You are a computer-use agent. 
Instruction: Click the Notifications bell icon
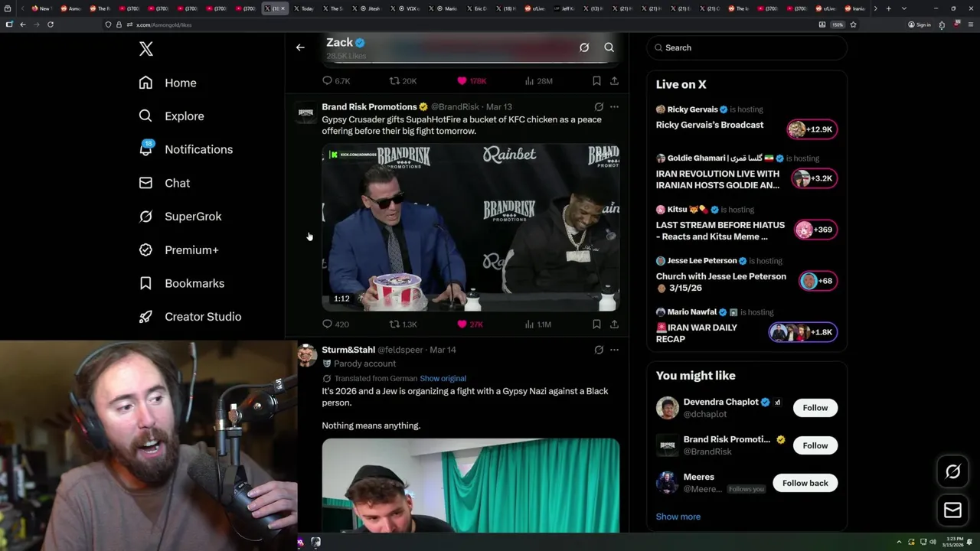click(145, 149)
